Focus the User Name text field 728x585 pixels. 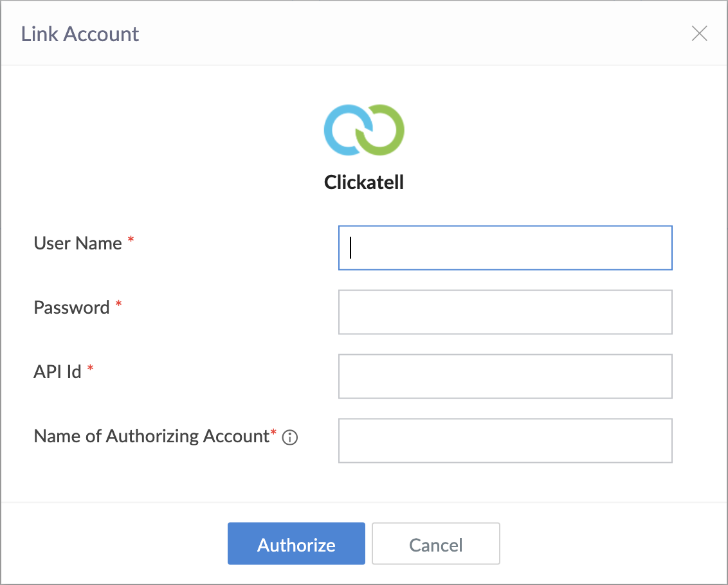click(505, 248)
